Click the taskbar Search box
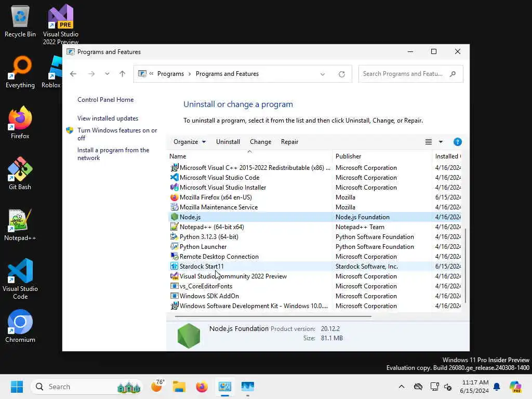Screen dimensions: 532x399 tap(87, 387)
